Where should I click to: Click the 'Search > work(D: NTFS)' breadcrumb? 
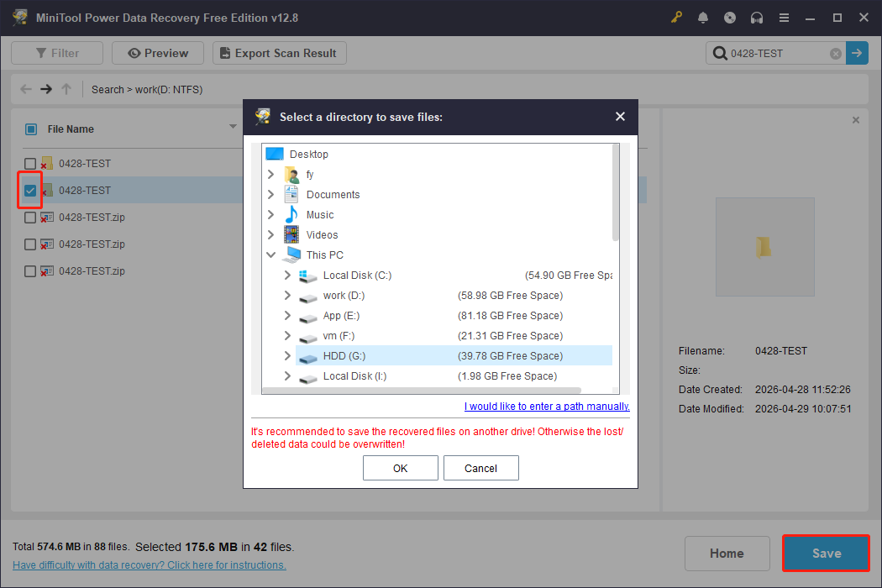147,90
